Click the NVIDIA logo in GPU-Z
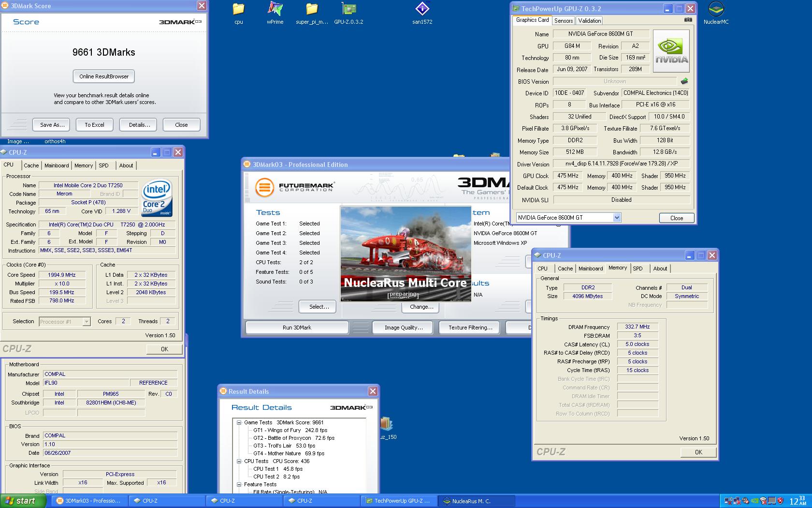This screenshot has height=508, width=812. pos(671,51)
